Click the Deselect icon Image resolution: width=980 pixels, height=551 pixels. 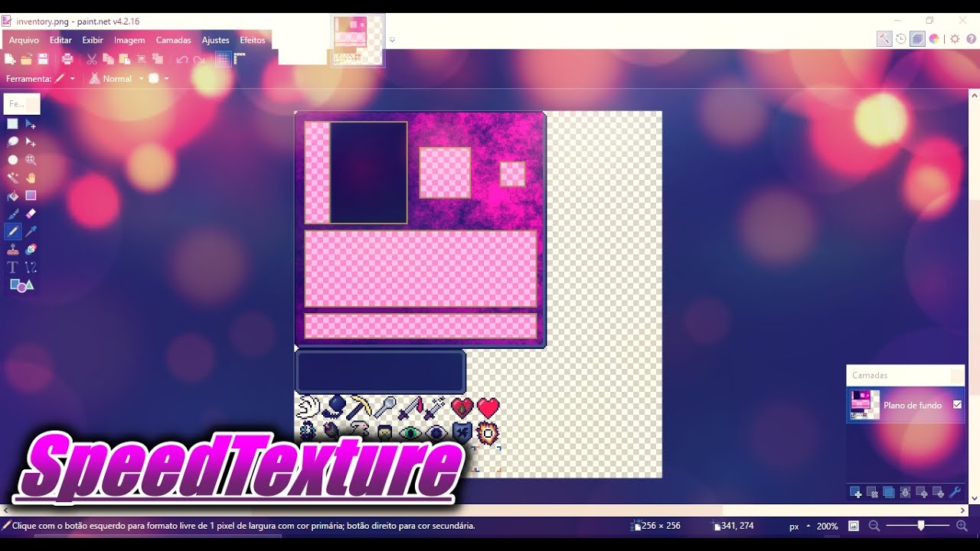(158, 59)
